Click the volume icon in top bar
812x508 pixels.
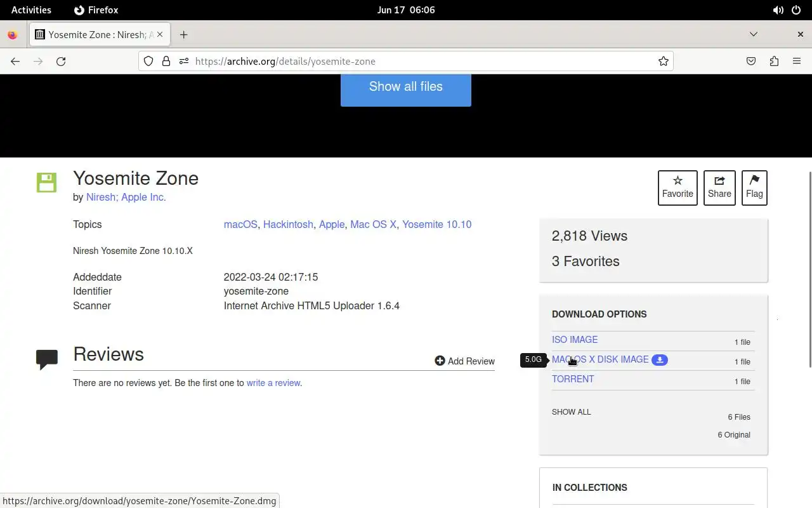[x=778, y=10]
